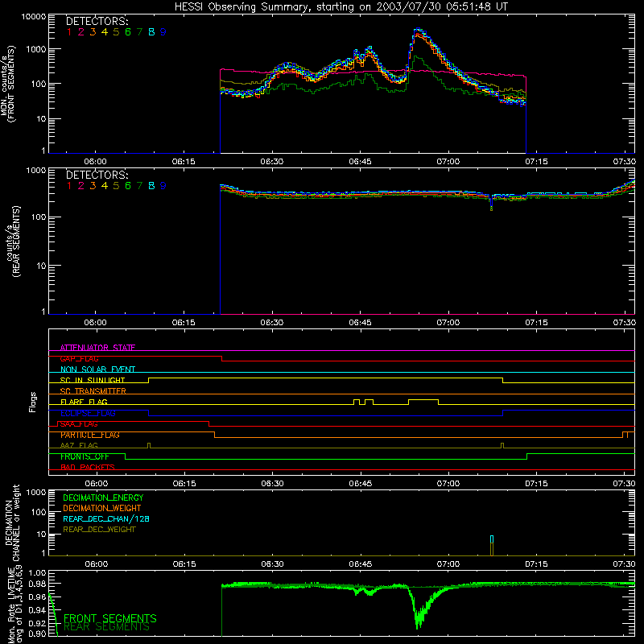Click the 06:15 tick under Flags plot
Viewport: 644px width, 644px height.
(x=184, y=484)
